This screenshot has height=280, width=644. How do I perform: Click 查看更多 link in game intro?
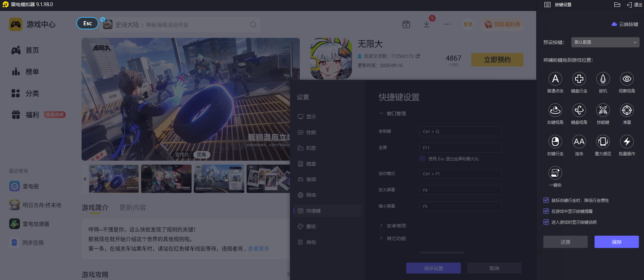259,249
